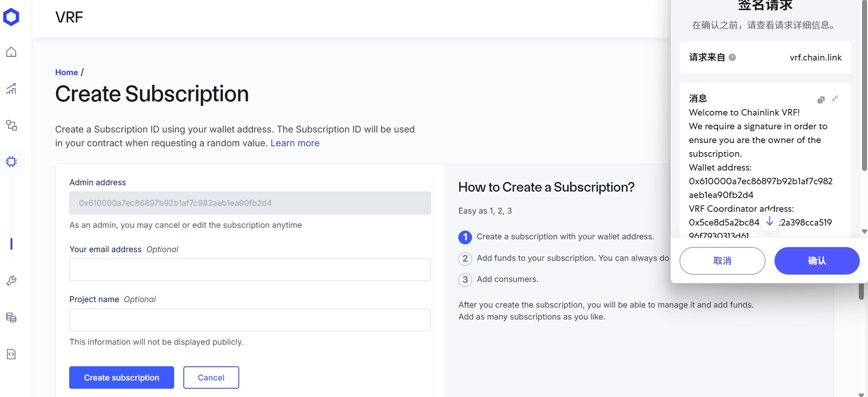Click the Chainlink hexagon logo

click(11, 17)
